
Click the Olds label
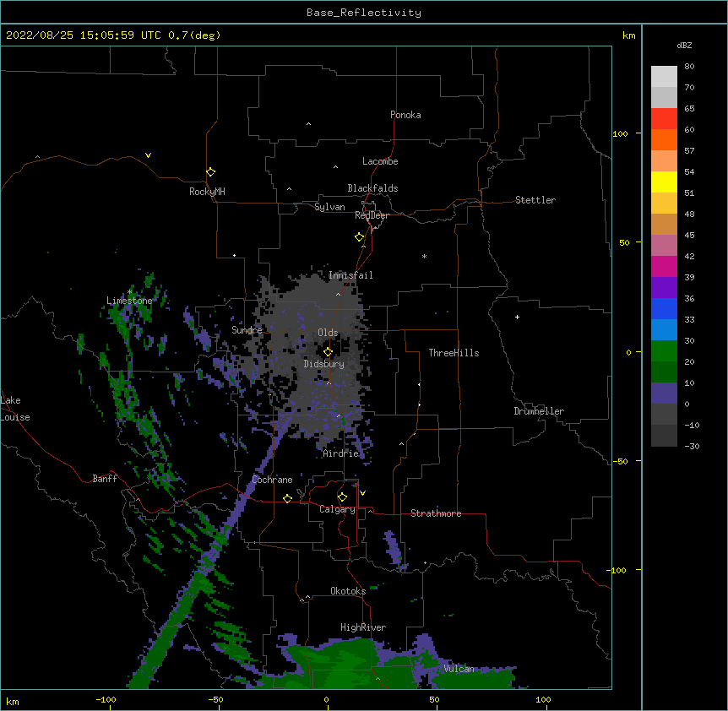[328, 333]
